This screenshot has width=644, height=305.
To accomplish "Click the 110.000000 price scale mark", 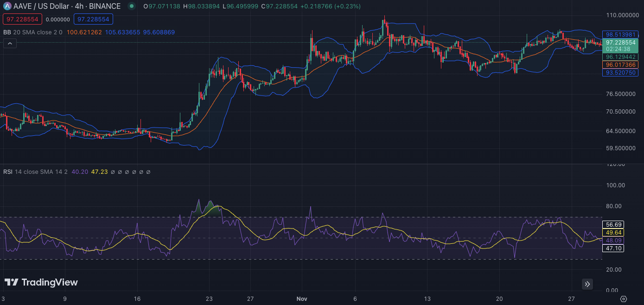I will pos(623,15).
